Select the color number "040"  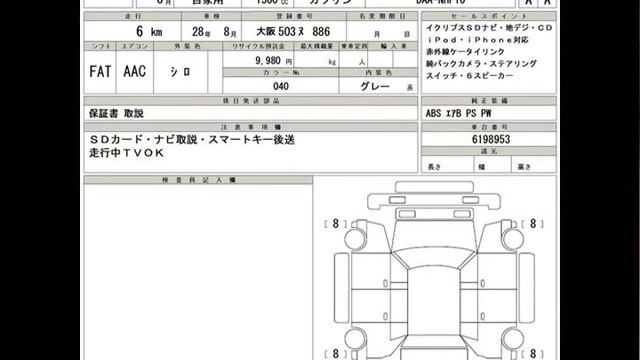click(x=281, y=86)
